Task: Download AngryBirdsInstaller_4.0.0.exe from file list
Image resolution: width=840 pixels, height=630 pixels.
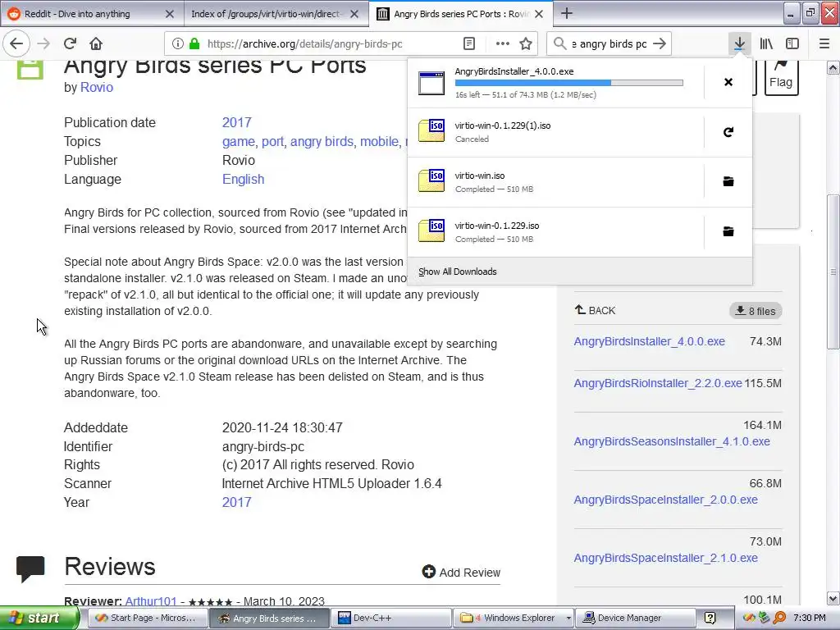Action: (650, 341)
